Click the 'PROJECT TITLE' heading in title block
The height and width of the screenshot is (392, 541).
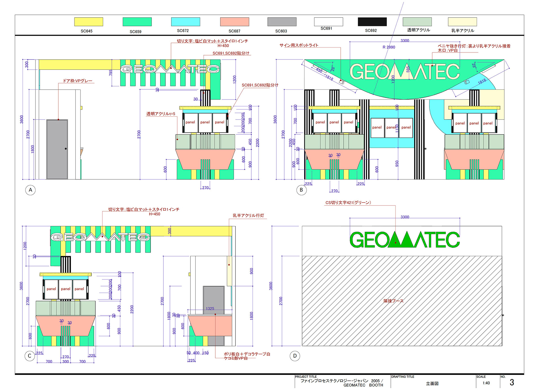(306, 377)
